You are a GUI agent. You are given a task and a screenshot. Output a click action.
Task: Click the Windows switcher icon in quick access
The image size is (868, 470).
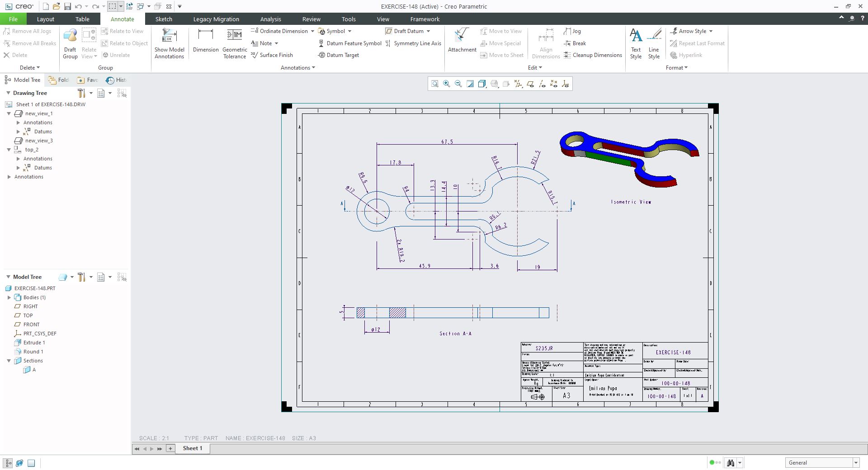(x=140, y=6)
